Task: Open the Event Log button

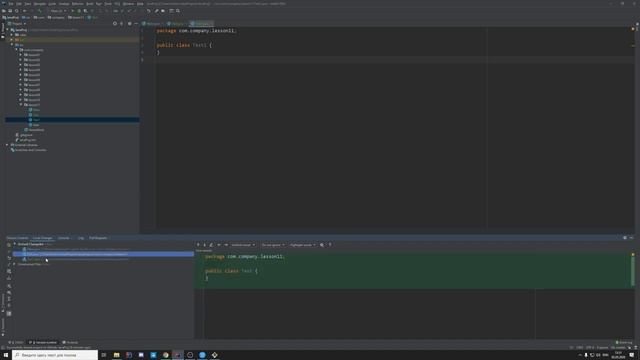Action: [624, 342]
